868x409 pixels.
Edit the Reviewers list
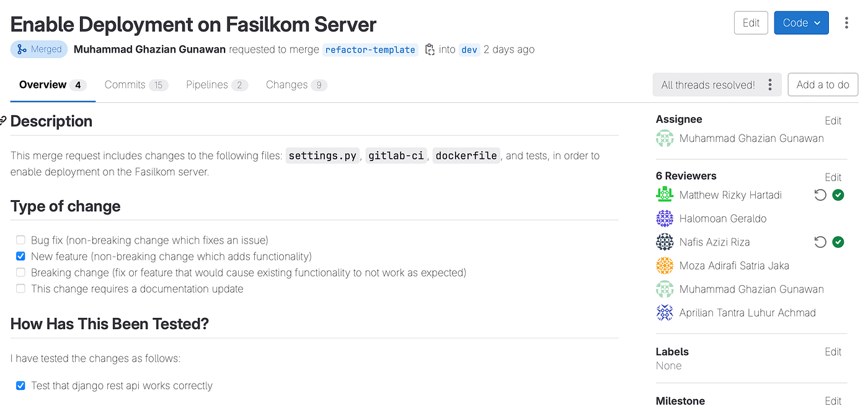pos(833,177)
